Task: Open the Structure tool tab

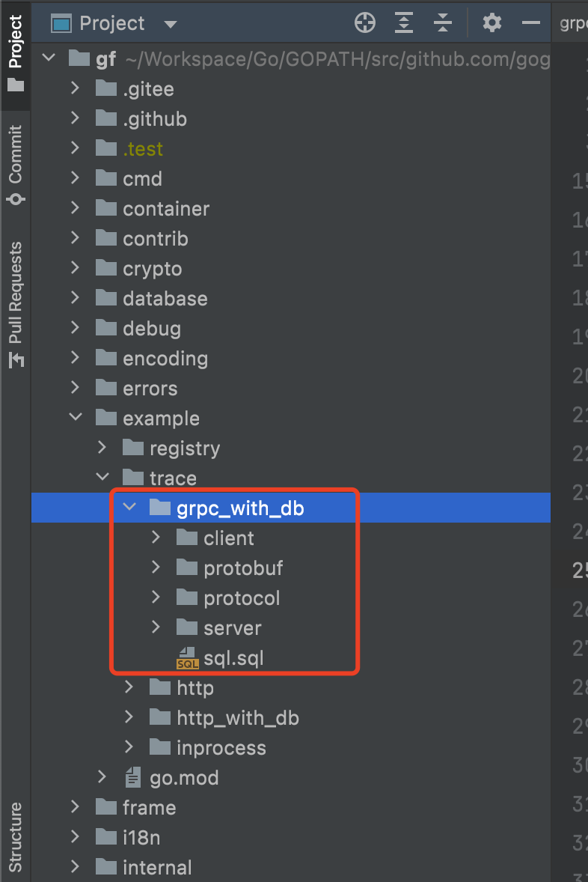Action: (x=16, y=836)
